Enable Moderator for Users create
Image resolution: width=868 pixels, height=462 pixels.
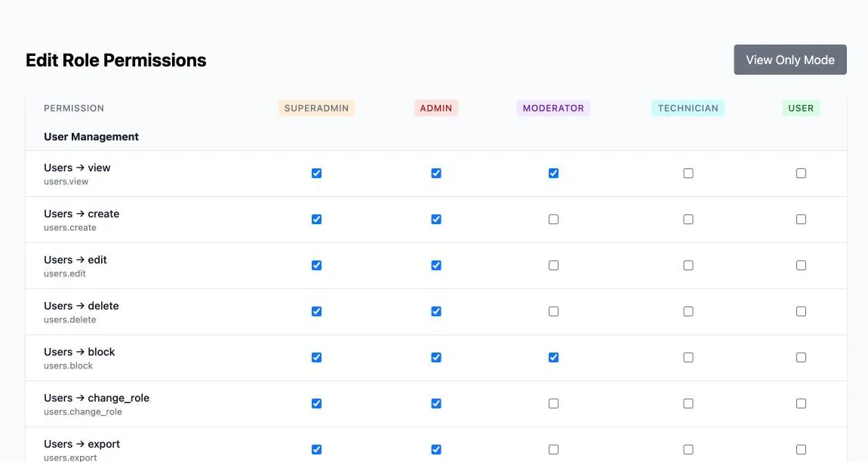[553, 220]
